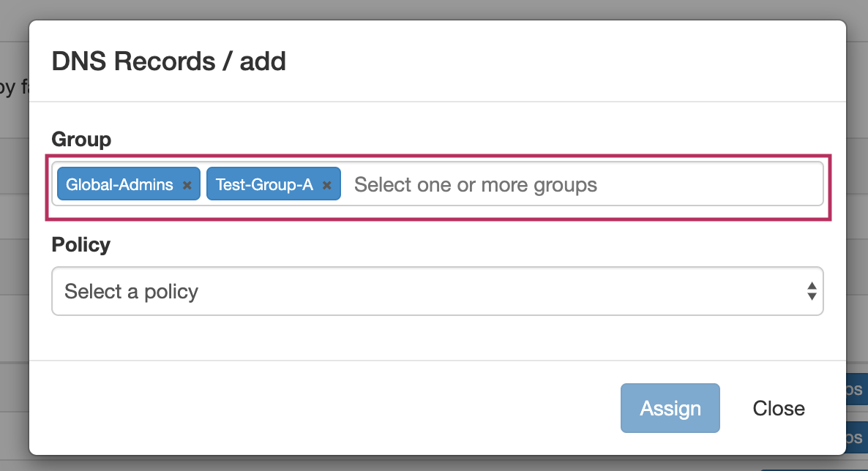This screenshot has width=868, height=471.
Task: Click the Policy dropdown up-down arrows
Action: pyautogui.click(x=811, y=291)
